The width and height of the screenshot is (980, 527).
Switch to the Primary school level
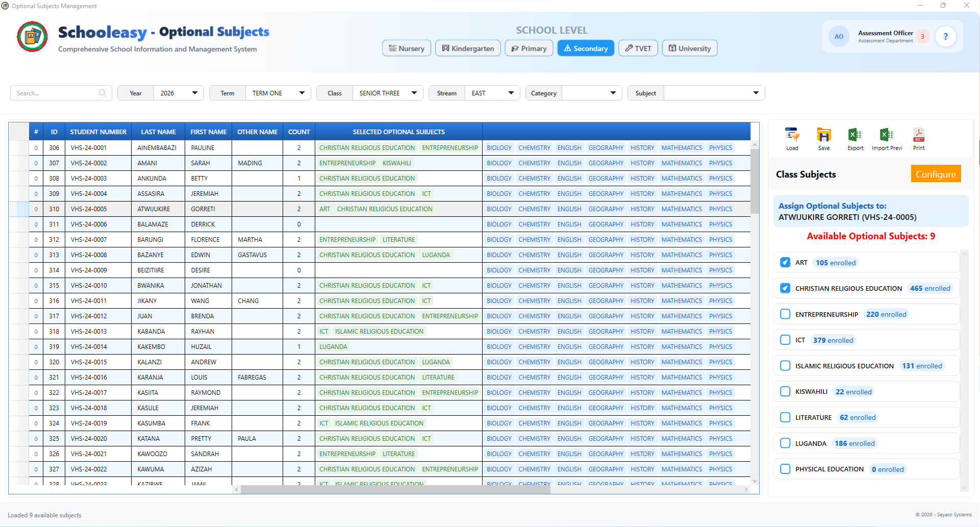(x=529, y=48)
